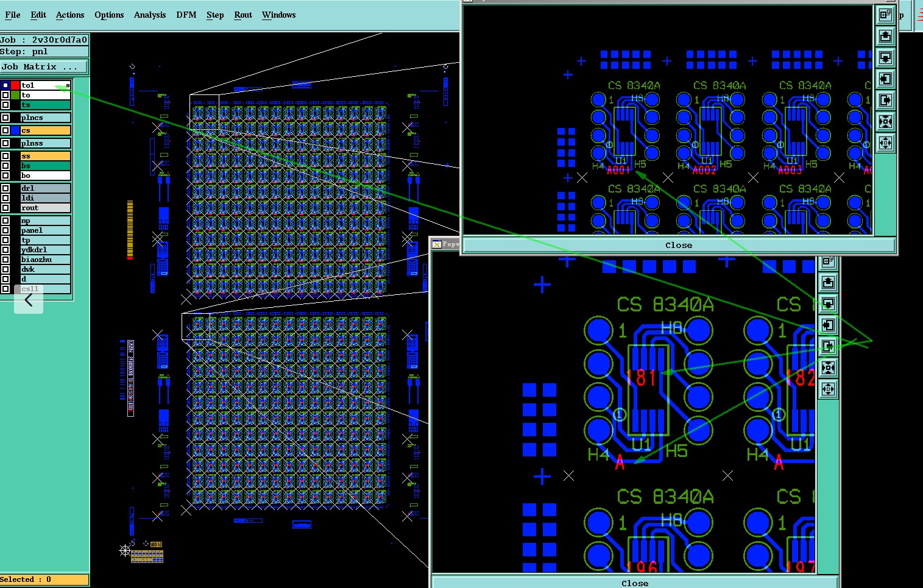This screenshot has width=923, height=588.
Task: Open the Analysis menu
Action: (150, 15)
